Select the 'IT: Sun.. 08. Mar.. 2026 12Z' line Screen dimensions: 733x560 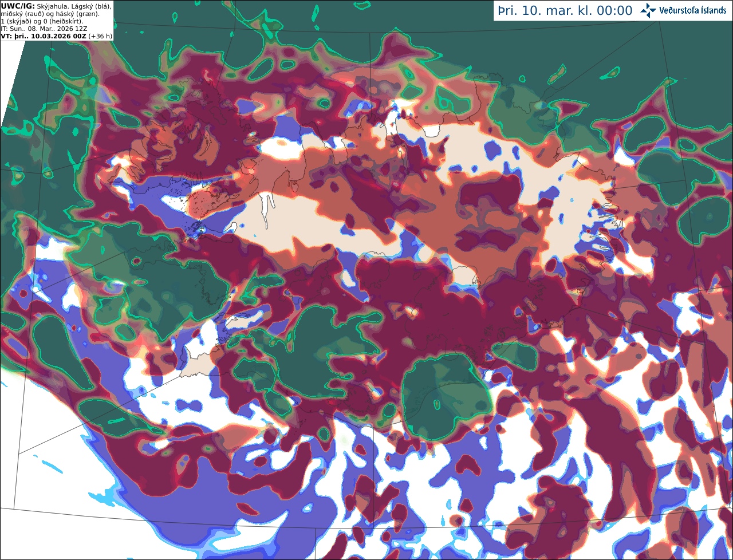[44, 28]
